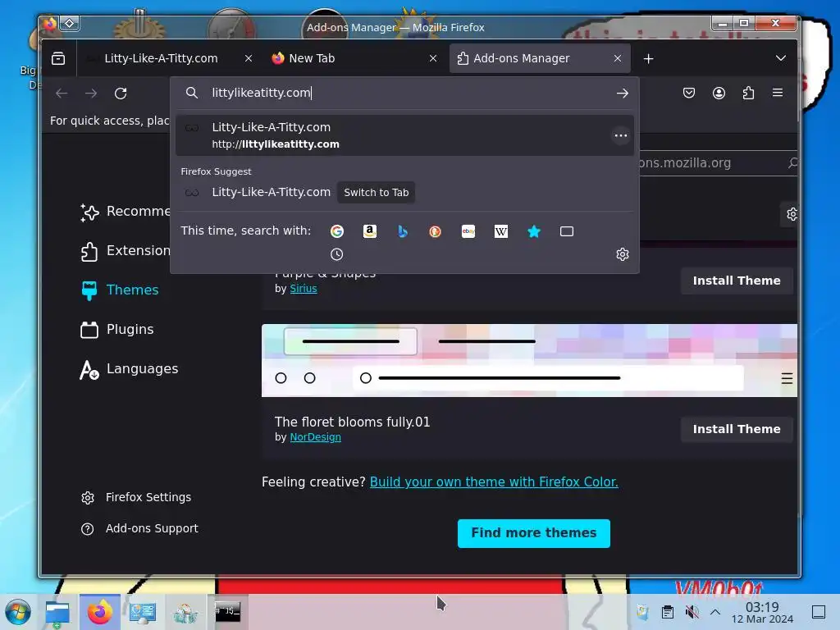Open Firefox View from the tab bar

tap(58, 58)
